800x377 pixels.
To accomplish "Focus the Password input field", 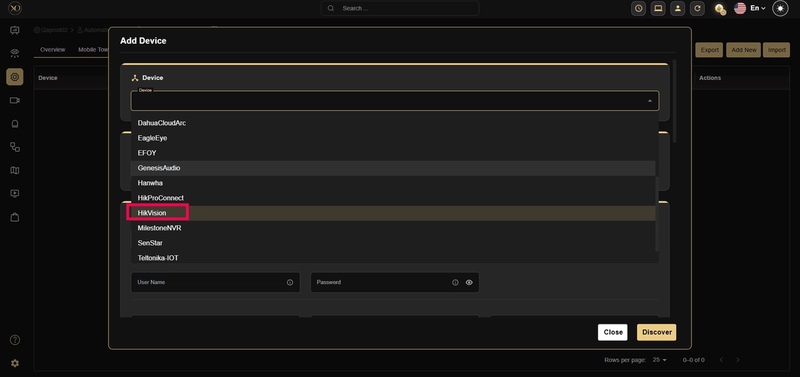I will (395, 282).
